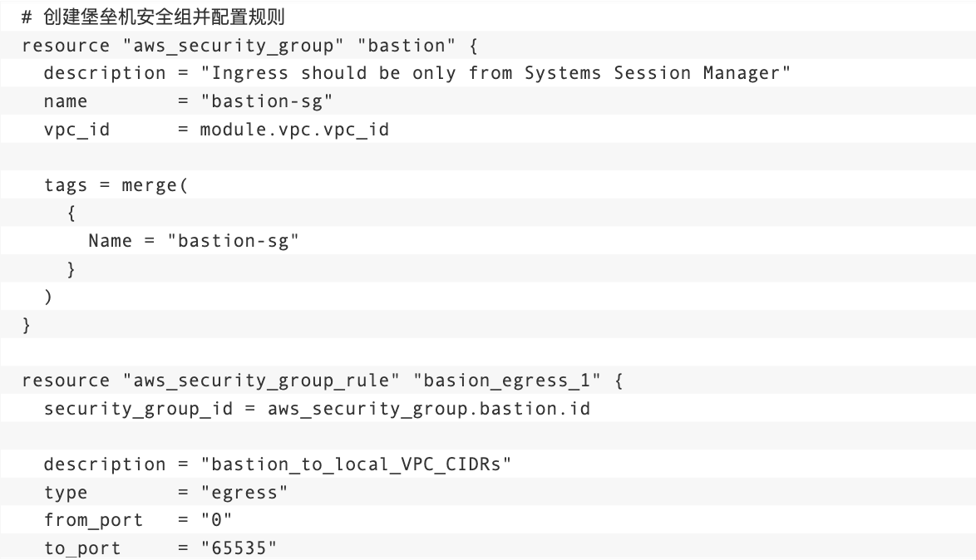Click the "bastion-sg" tag value string
The height and width of the screenshot is (560, 976).
click(233, 241)
